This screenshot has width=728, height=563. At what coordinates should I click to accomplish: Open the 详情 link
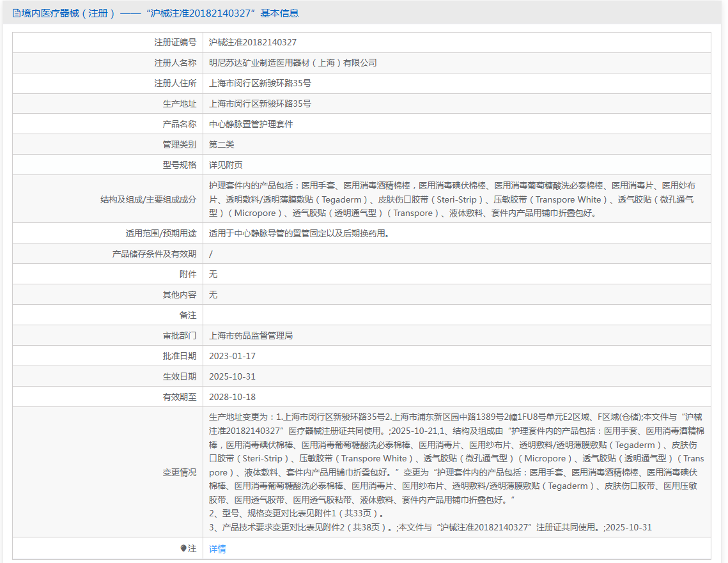217,549
